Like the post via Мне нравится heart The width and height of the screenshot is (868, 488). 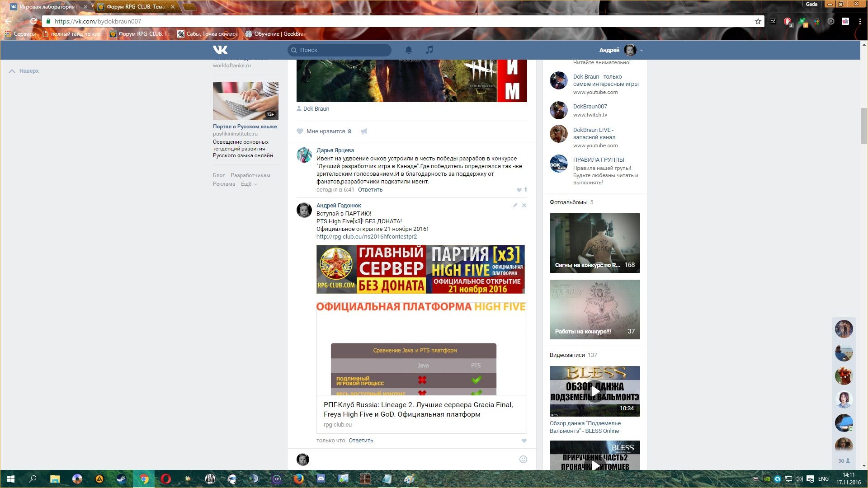(300, 131)
